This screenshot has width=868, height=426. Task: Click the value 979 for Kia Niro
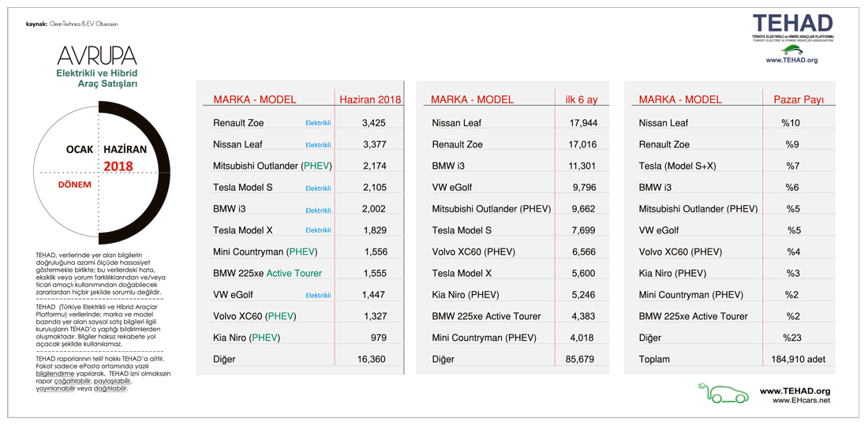point(380,338)
